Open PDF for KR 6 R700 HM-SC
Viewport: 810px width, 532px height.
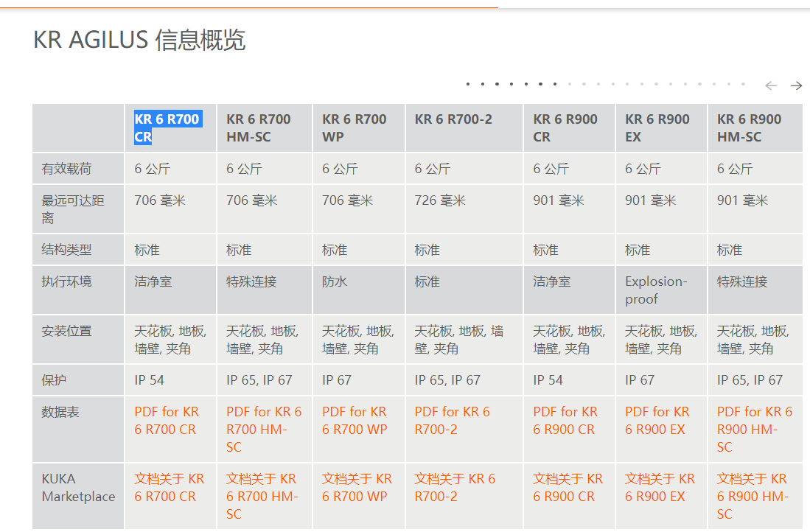tap(264, 430)
